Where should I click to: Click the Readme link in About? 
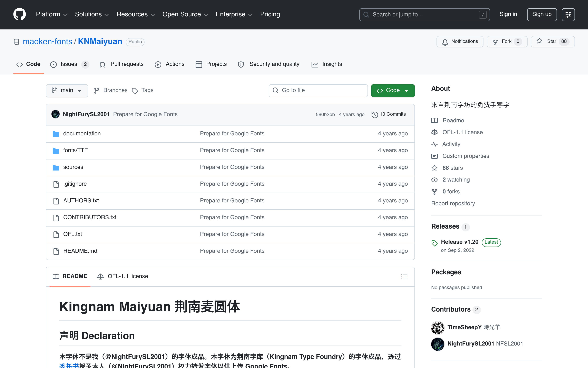click(x=448, y=120)
